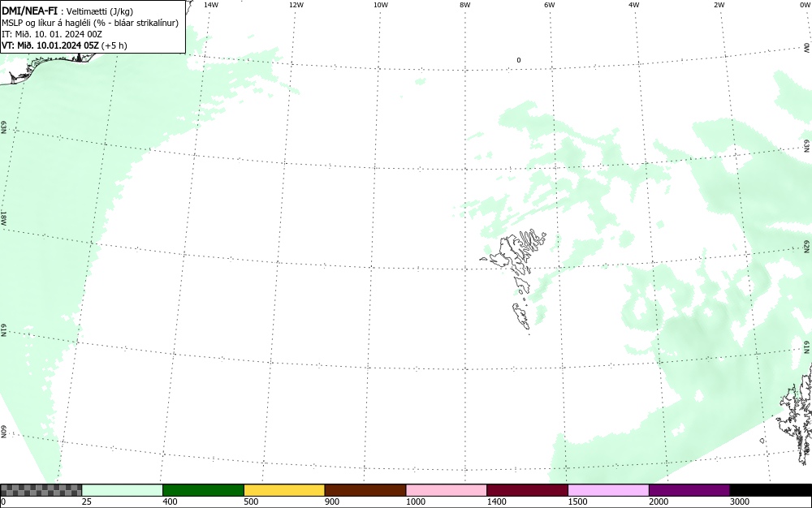Viewport: 812px width, 508px height.
Task: Click the legend value 400
Action: (170, 502)
